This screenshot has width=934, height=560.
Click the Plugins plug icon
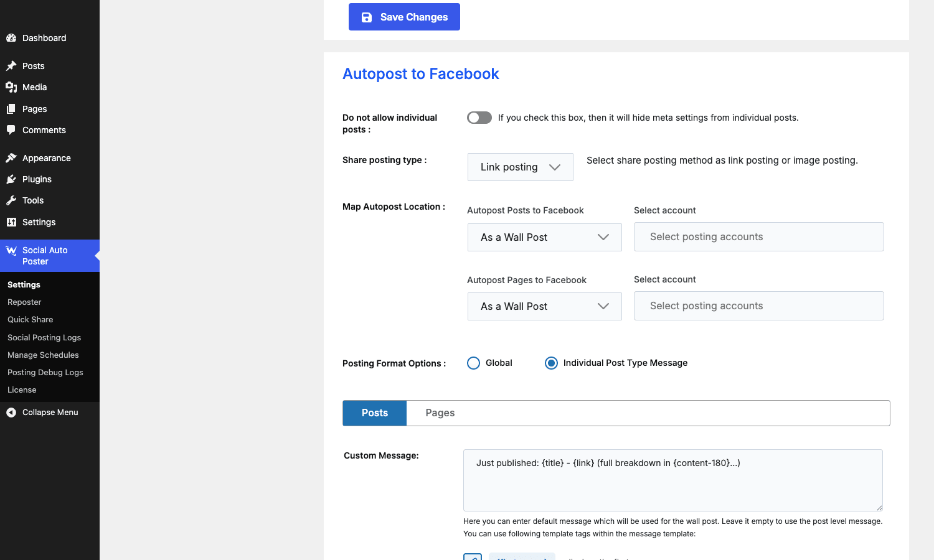11,179
